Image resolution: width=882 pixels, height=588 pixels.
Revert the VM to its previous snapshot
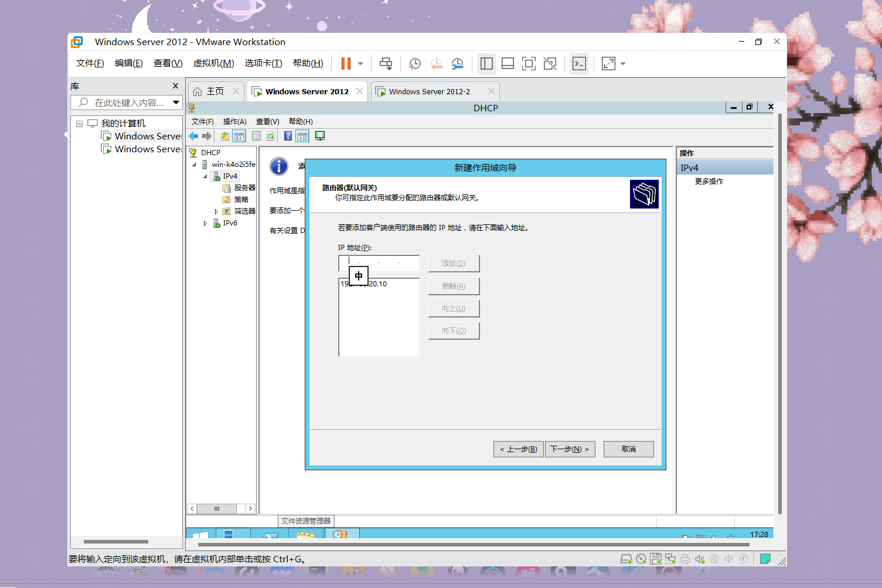(436, 63)
